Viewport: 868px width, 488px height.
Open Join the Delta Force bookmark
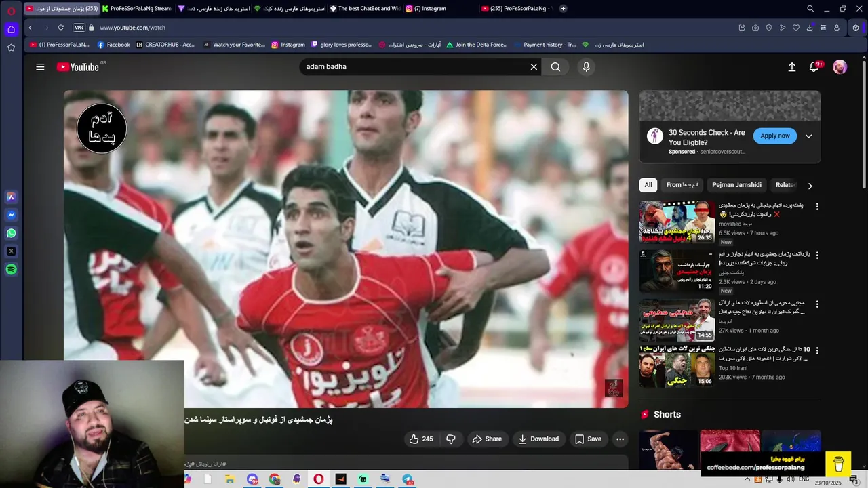[477, 45]
